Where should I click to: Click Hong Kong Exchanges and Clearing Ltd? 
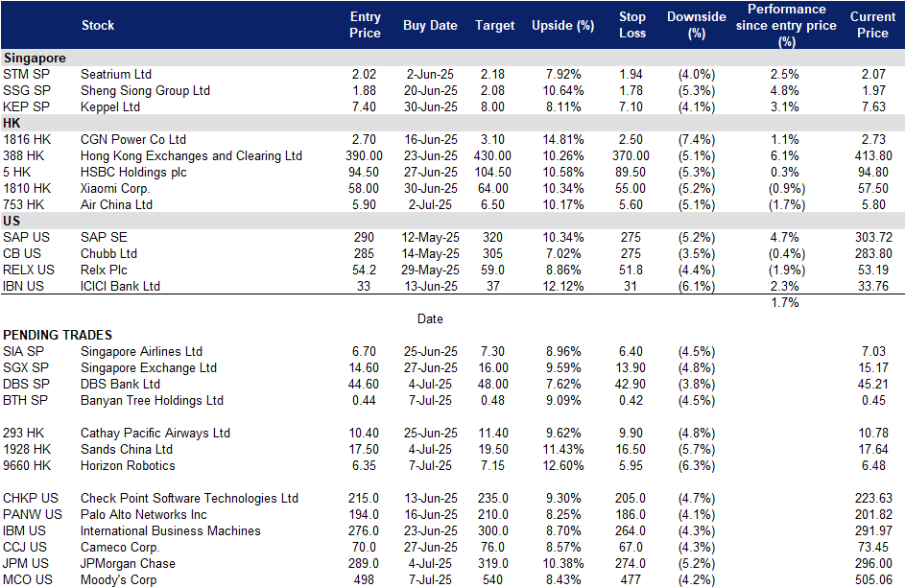pyautogui.click(x=192, y=155)
